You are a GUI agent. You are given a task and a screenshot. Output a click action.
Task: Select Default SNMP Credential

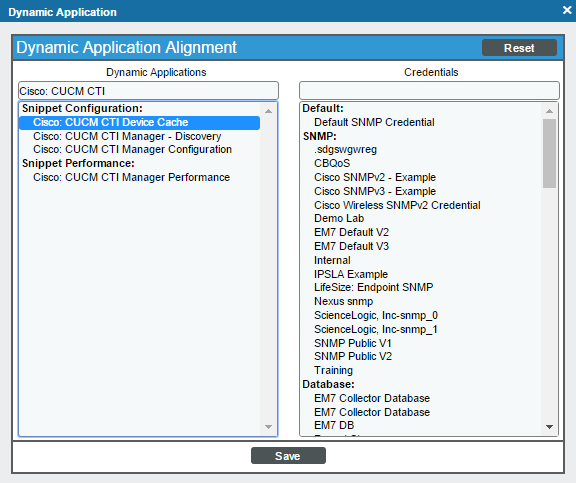374,122
